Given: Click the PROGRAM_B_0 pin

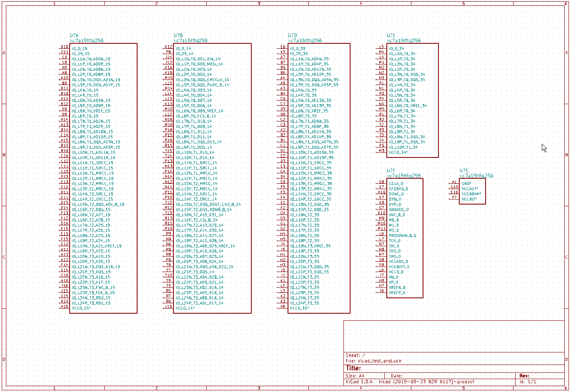Looking at the screenshot, I should [x=402, y=236].
